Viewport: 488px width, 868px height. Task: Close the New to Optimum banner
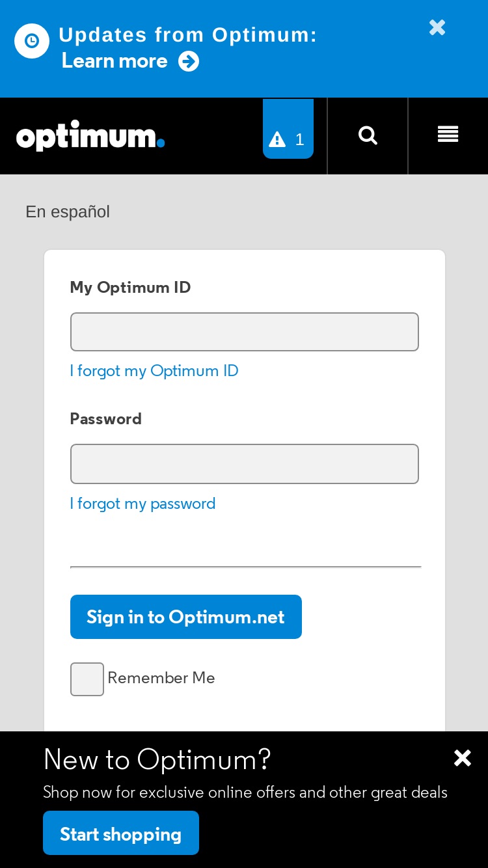(x=463, y=758)
